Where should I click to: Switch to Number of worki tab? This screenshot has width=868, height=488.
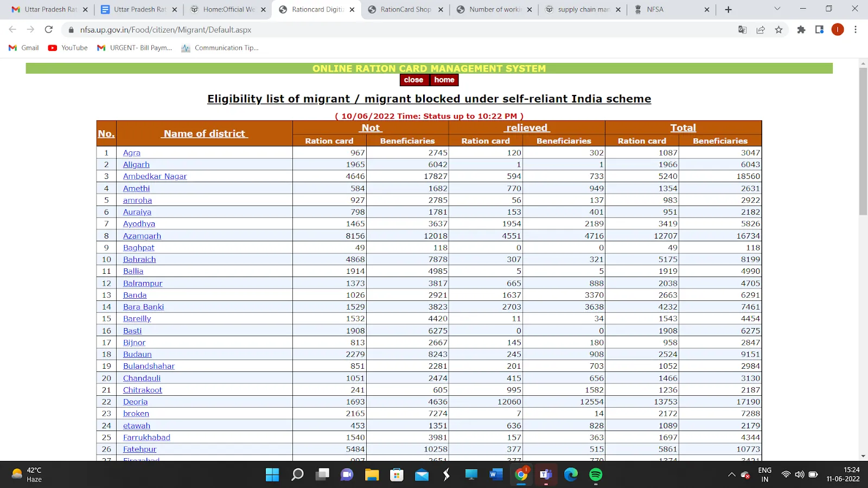pos(494,9)
